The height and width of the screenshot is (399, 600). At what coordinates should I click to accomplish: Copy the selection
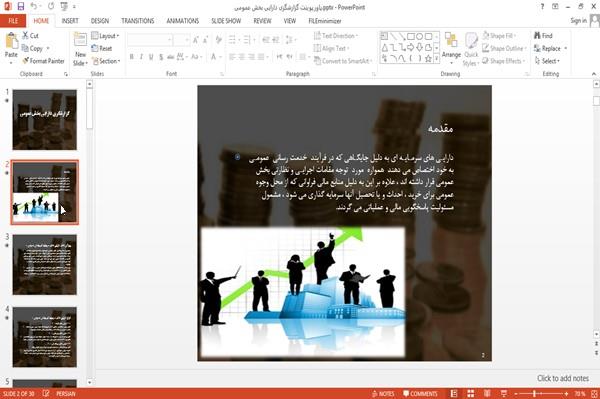[x=33, y=48]
